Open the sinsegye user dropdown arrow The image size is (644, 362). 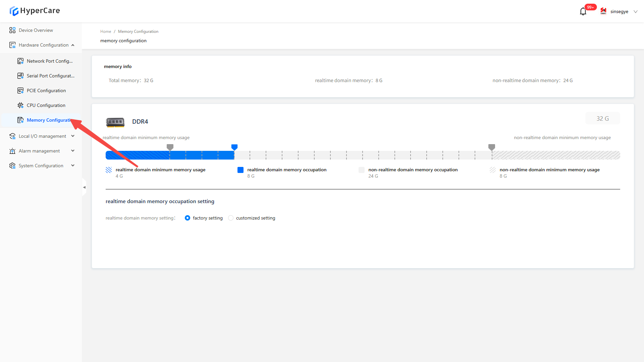(635, 11)
